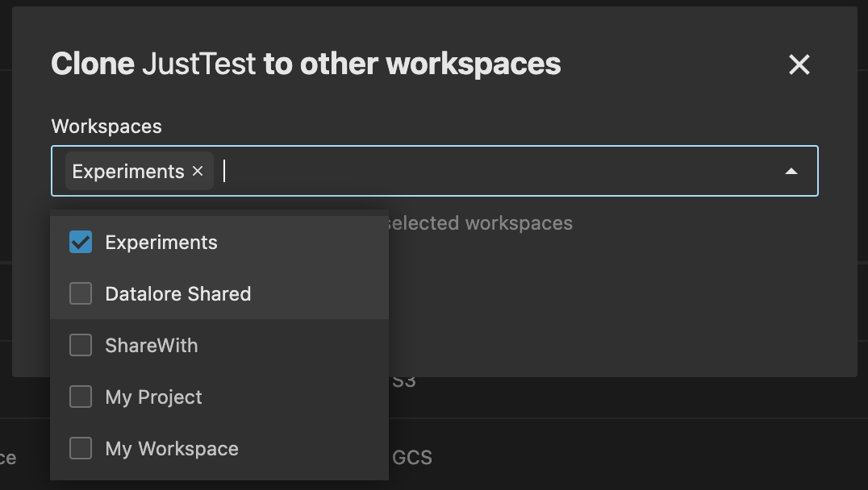
Task: Close the Clone JustTest dialog
Action: (799, 64)
